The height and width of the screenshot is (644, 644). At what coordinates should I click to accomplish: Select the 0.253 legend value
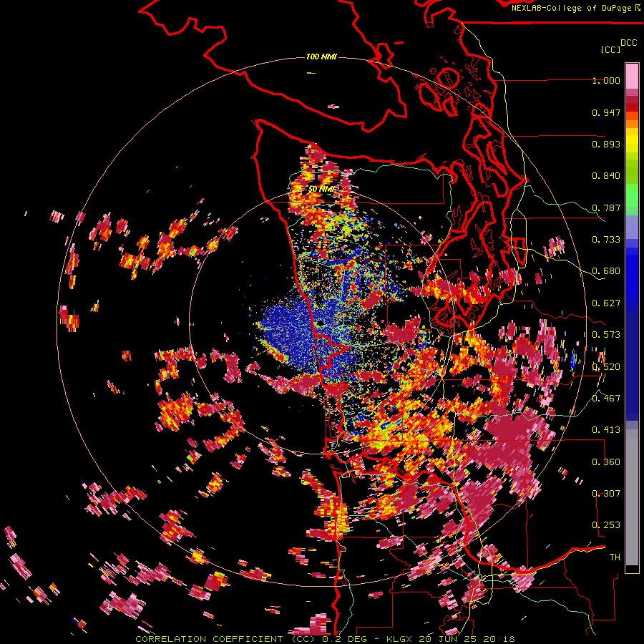pos(606,525)
